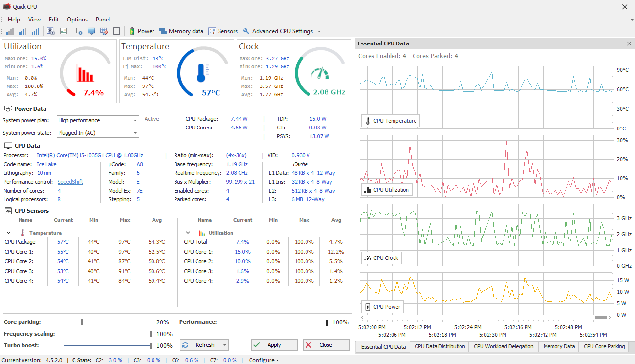
Task: Click the table-with-eraser toolbar icon
Action: (x=104, y=31)
